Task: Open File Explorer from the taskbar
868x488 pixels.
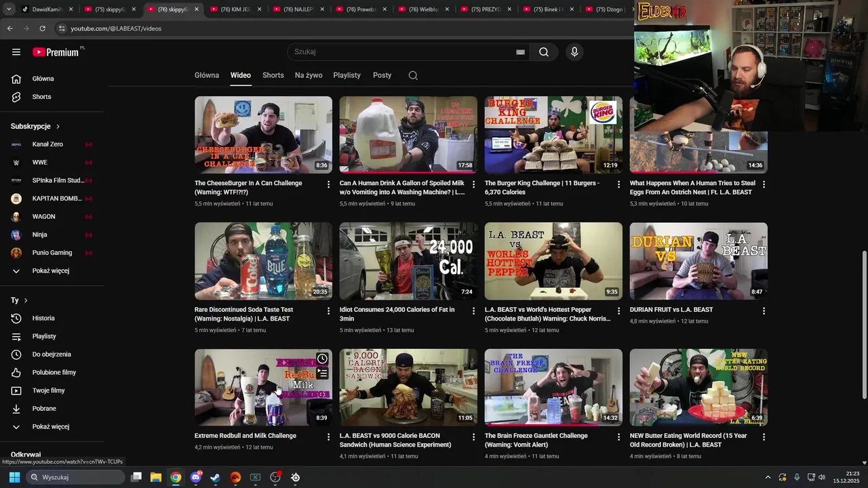Action: click(x=156, y=477)
